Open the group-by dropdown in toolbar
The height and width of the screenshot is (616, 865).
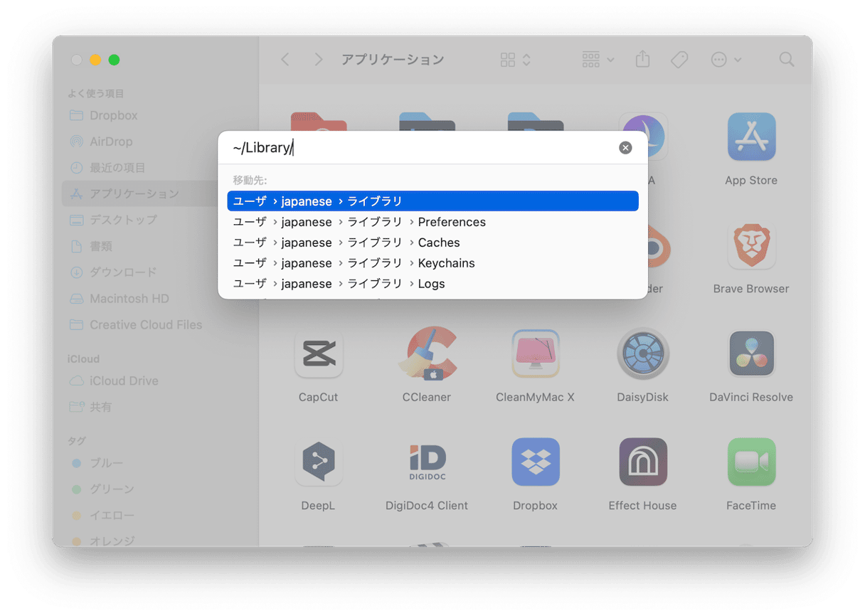tap(598, 60)
